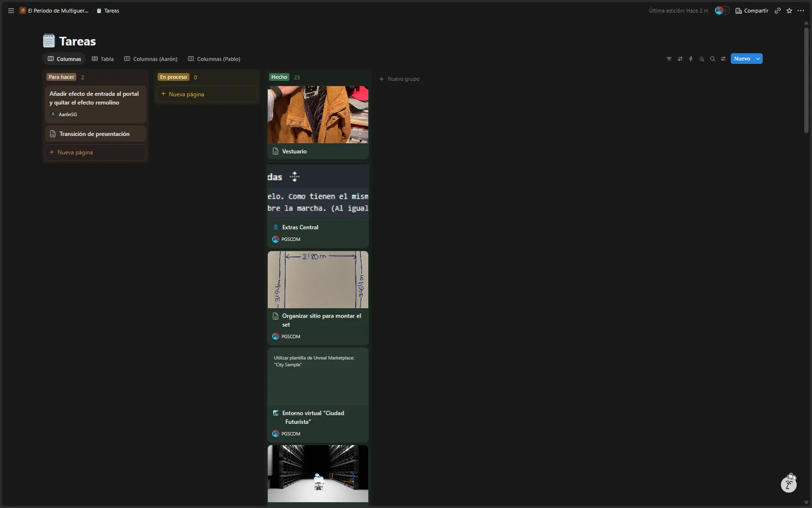Open view settings sliders icon

pyautogui.click(x=724, y=59)
